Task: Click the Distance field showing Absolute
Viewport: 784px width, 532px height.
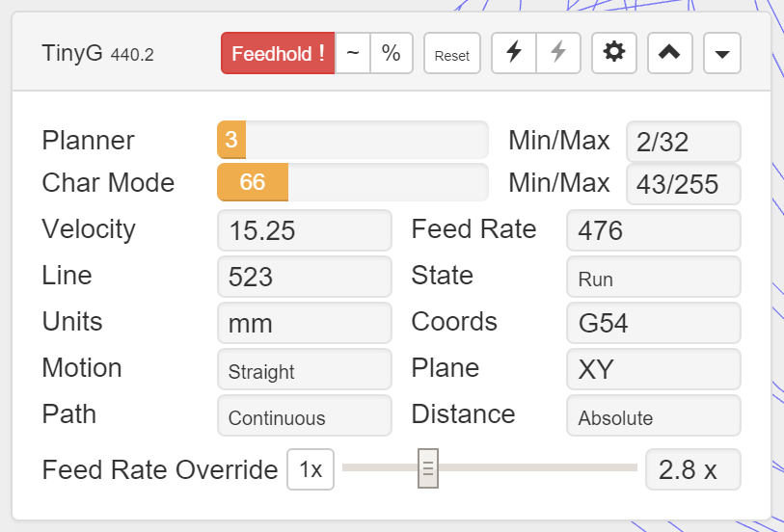Action: pyautogui.click(x=653, y=416)
